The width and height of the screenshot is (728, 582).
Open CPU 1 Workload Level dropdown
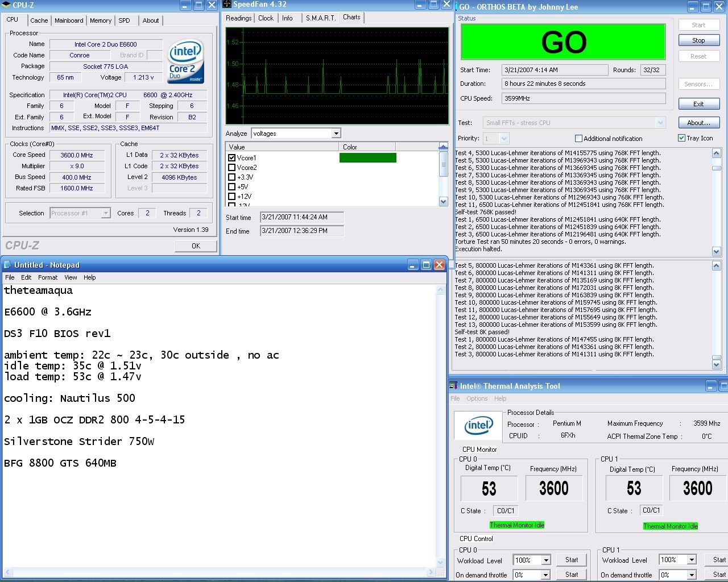point(692,560)
